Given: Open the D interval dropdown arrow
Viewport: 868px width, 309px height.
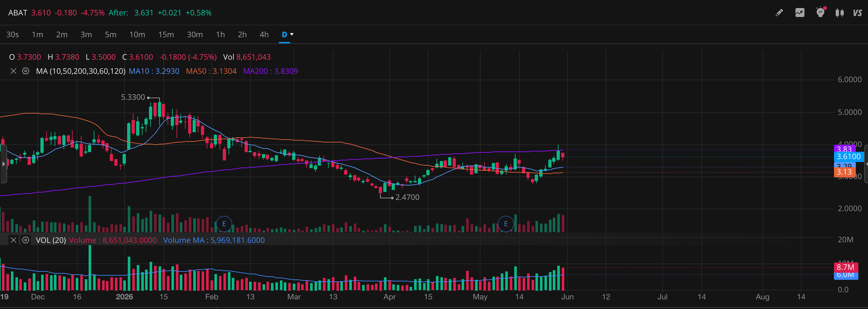Looking at the screenshot, I should [292, 34].
